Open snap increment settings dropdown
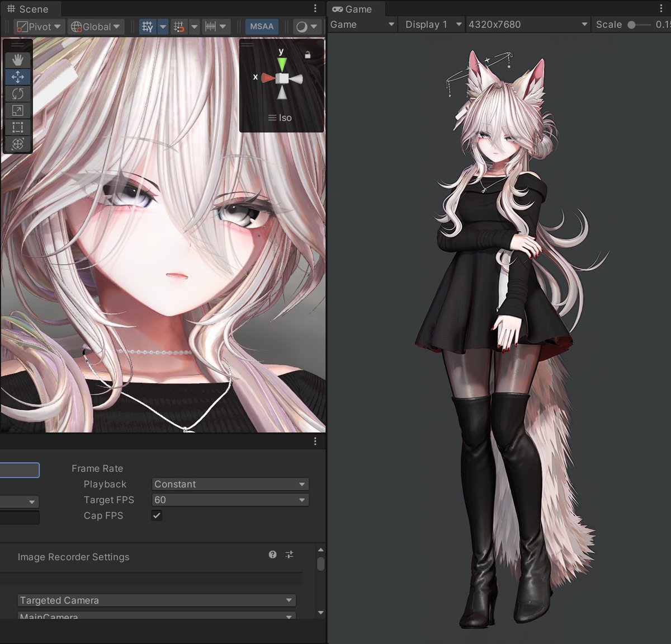 tap(216, 26)
